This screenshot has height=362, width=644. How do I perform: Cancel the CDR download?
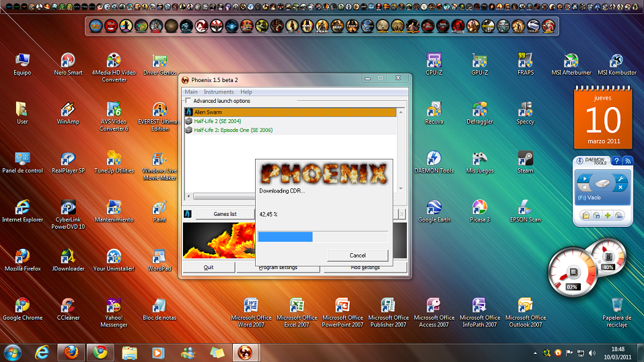pyautogui.click(x=357, y=255)
